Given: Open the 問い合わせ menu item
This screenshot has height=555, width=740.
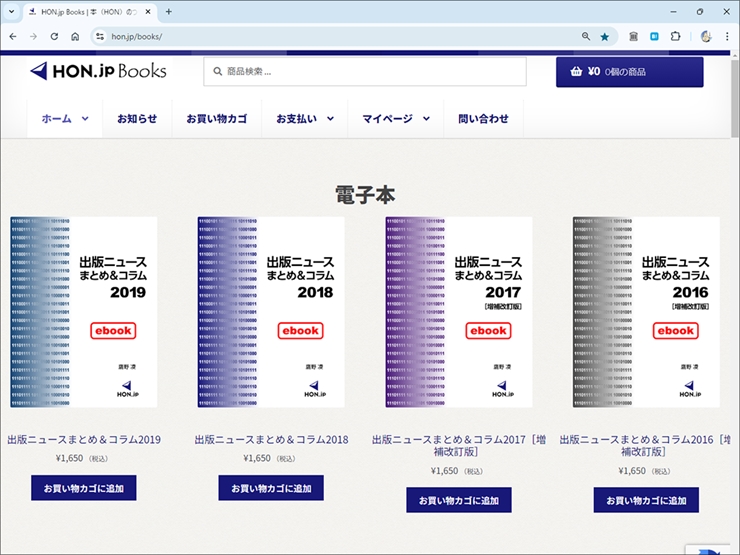Looking at the screenshot, I should pos(483,118).
